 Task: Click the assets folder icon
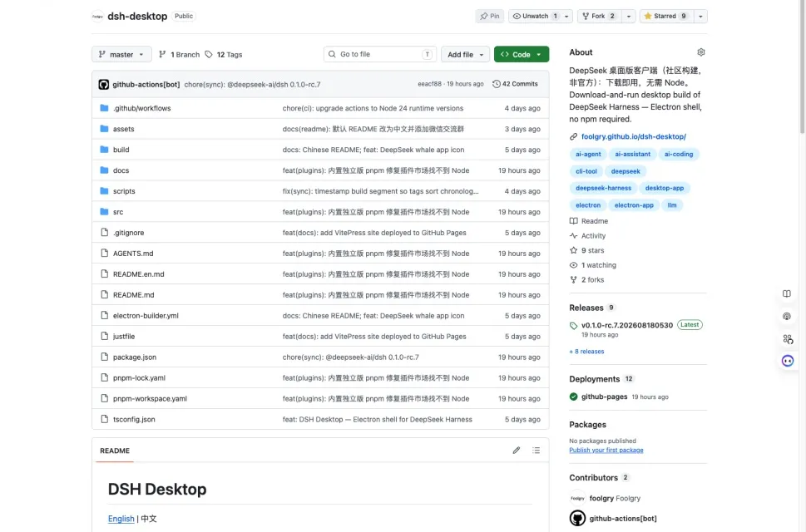click(x=104, y=128)
